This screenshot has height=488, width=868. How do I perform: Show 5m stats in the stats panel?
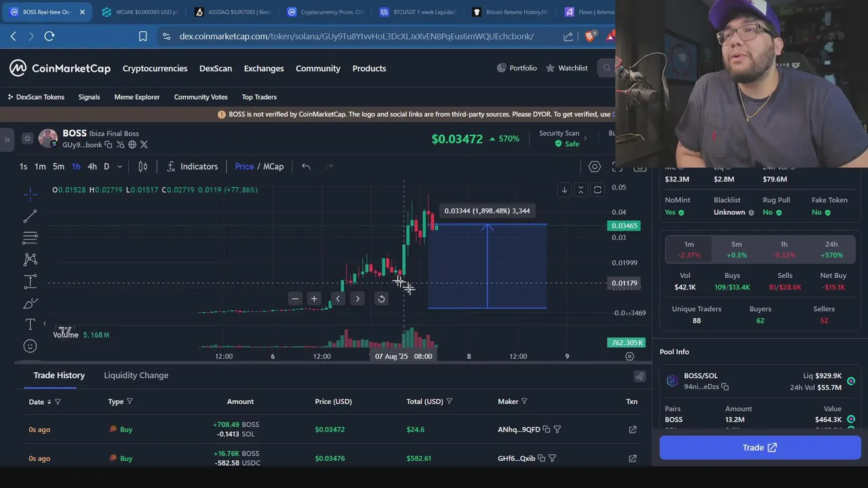pyautogui.click(x=736, y=249)
